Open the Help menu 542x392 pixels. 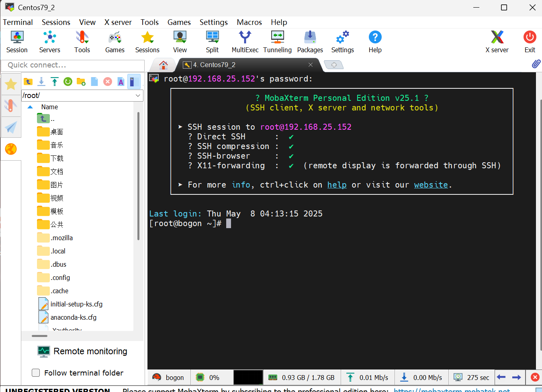coord(279,22)
